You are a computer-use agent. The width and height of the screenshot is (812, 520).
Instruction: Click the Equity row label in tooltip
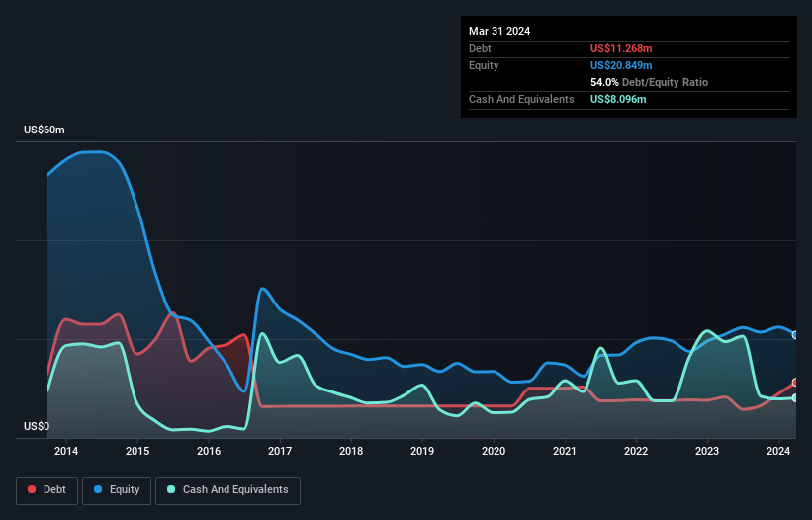coord(484,65)
